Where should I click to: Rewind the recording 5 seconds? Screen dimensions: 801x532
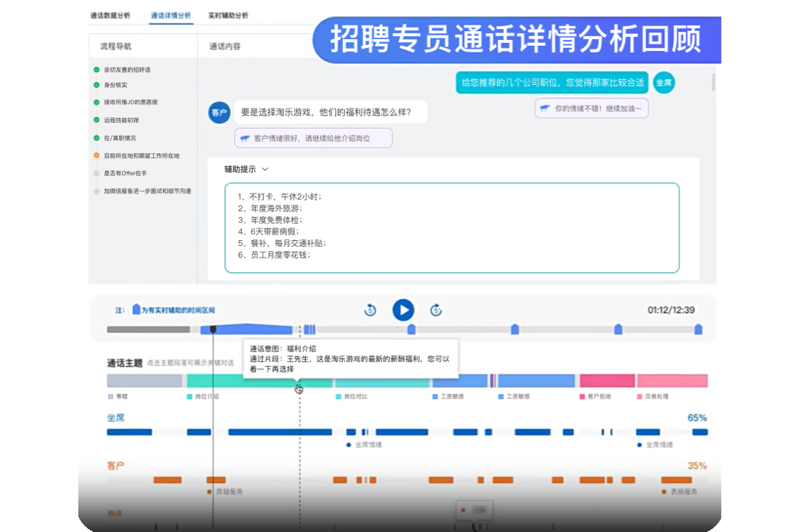tap(370, 310)
